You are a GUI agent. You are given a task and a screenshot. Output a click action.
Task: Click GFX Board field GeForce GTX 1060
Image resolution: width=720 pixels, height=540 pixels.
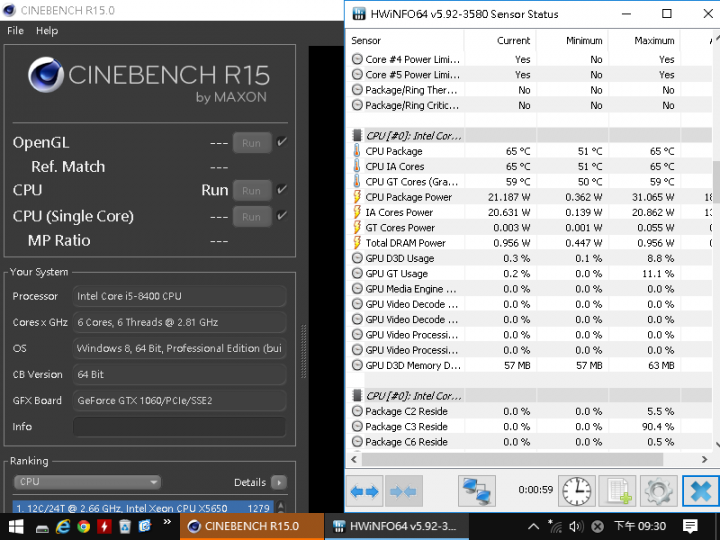click(180, 400)
